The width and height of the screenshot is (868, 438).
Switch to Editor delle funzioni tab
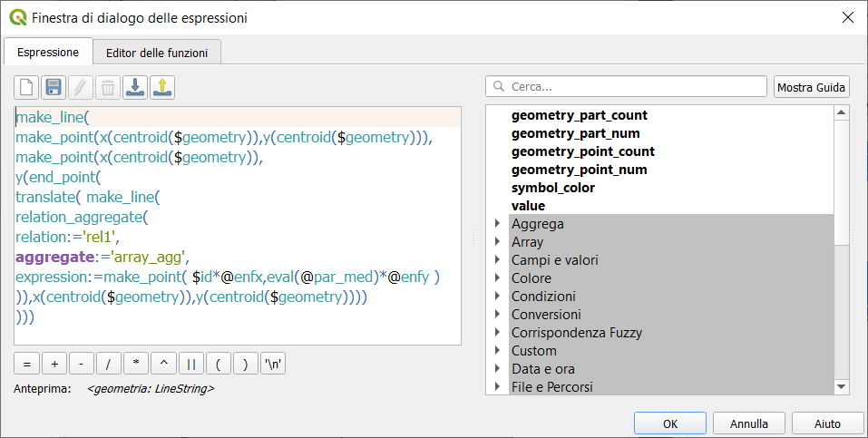pos(156,53)
